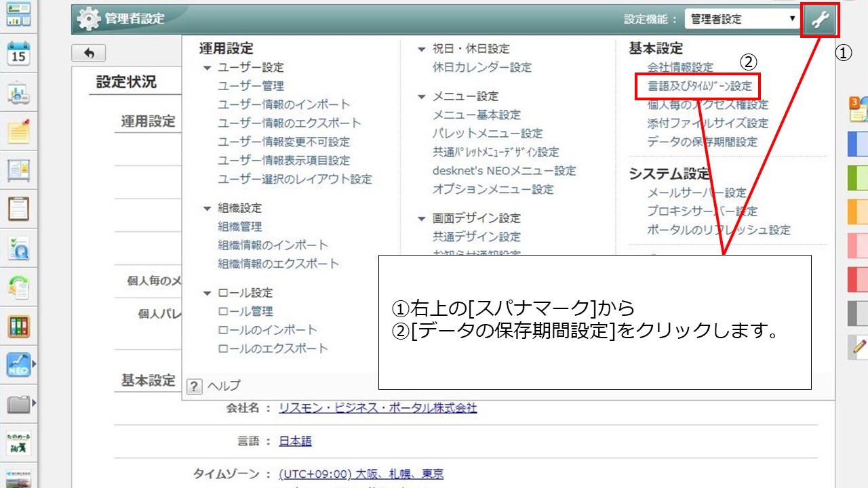
Task: Click the back arrow button
Action: (88, 53)
